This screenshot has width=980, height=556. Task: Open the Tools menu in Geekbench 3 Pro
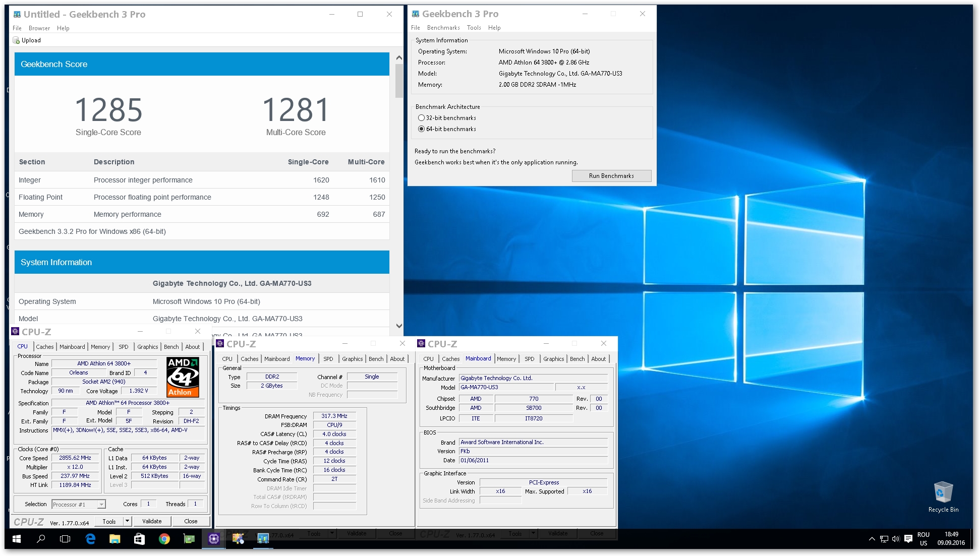tap(474, 28)
